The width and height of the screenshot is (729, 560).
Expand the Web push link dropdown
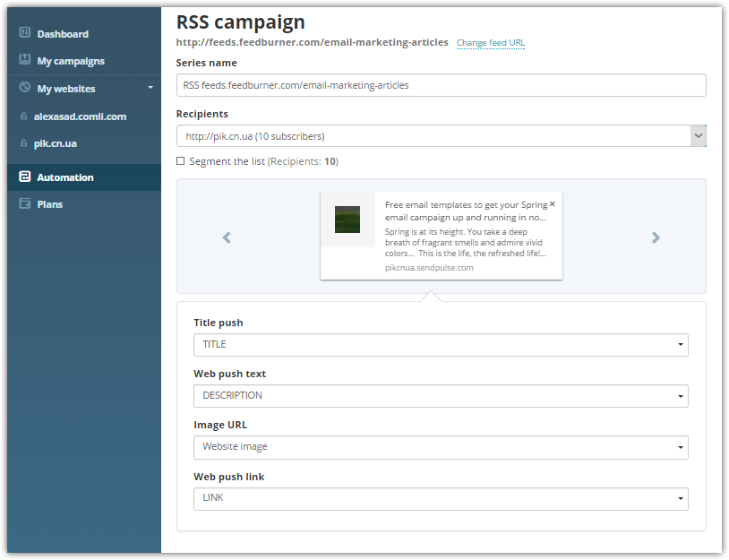(x=441, y=498)
